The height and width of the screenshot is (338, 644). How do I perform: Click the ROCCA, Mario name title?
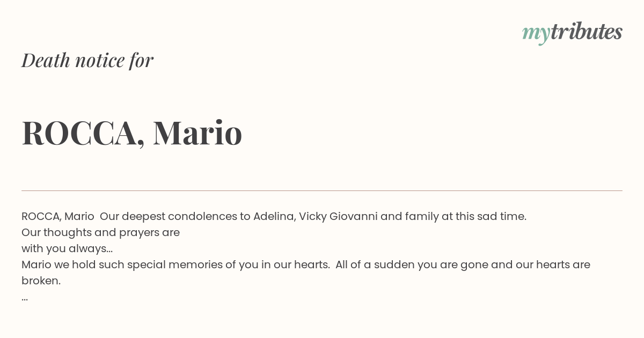tap(132, 133)
